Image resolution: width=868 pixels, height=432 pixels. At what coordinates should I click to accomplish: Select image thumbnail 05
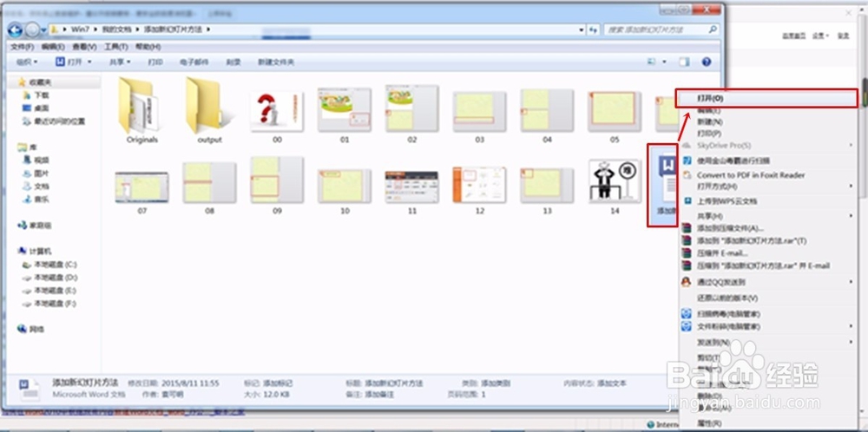pyautogui.click(x=615, y=111)
